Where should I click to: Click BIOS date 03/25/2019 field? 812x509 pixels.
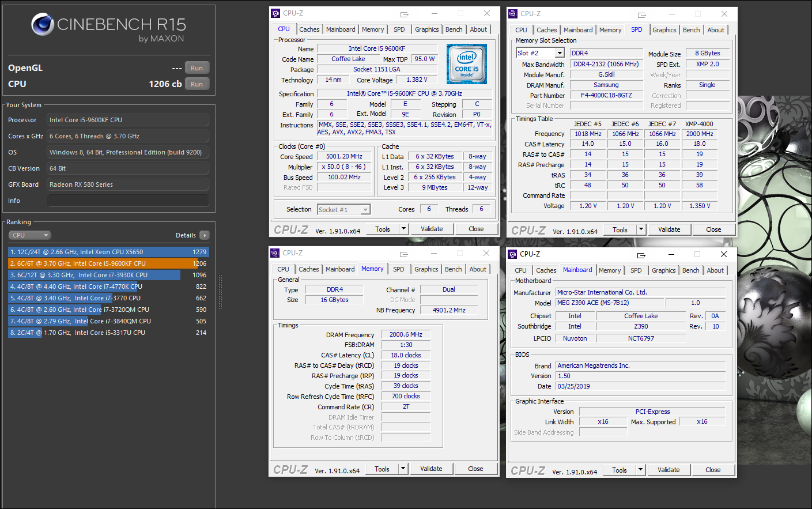640,386
